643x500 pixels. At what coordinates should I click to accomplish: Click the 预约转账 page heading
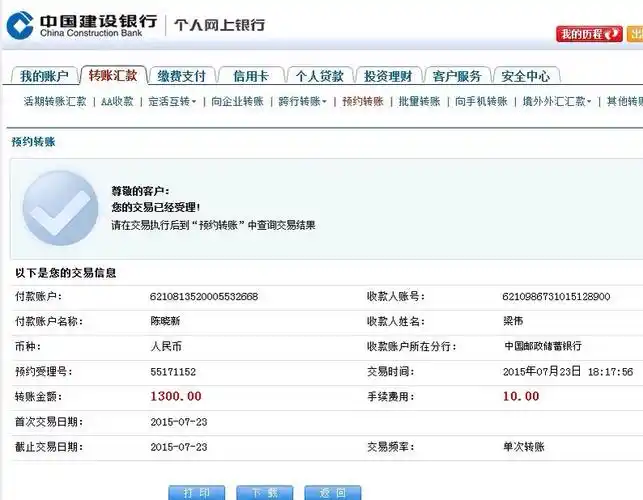click(x=33, y=142)
